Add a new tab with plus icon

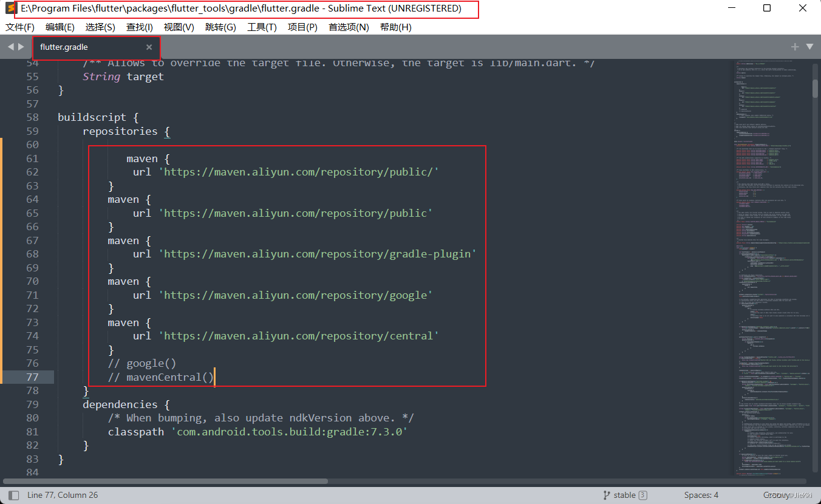click(x=795, y=47)
